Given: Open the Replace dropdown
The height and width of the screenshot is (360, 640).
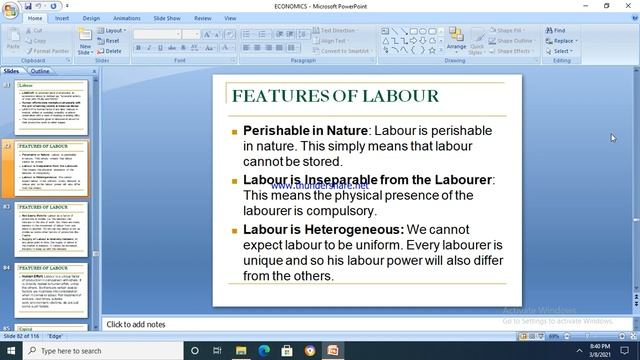Looking at the screenshot, I should tap(562, 41).
